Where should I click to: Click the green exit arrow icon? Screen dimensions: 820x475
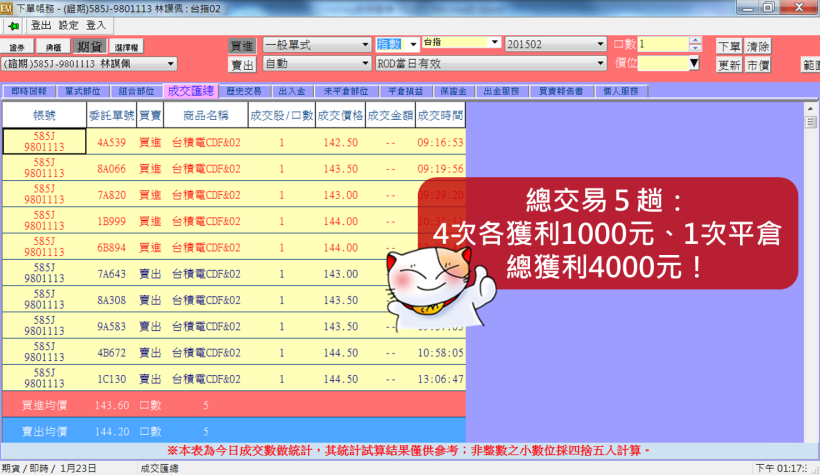13,25
